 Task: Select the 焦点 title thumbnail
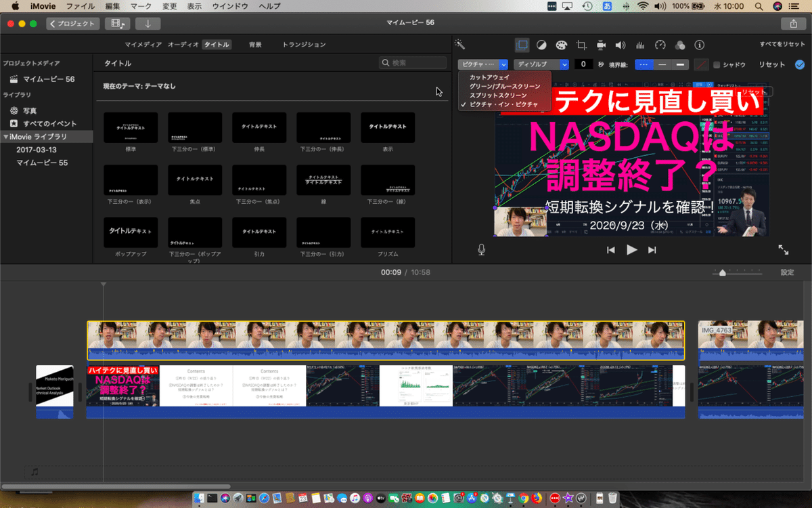[195, 179]
